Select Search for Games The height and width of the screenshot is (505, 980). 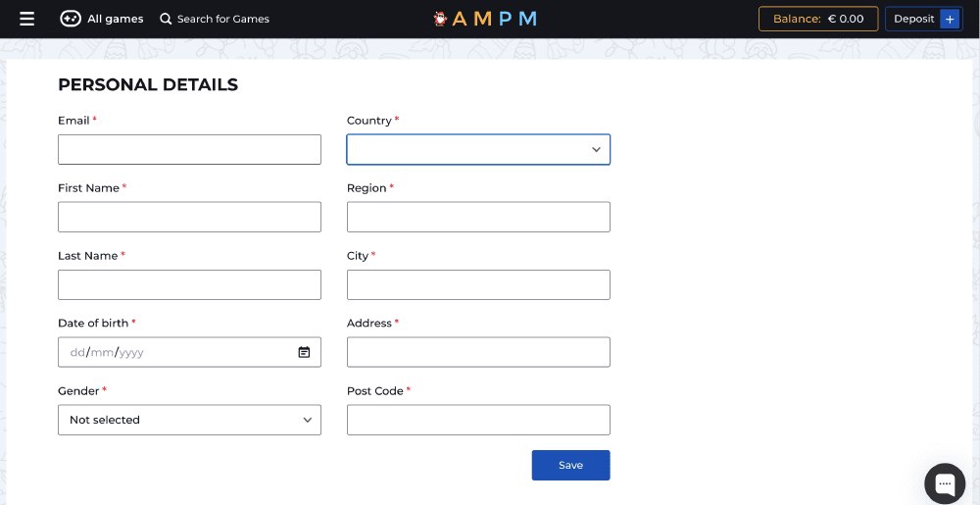point(222,19)
